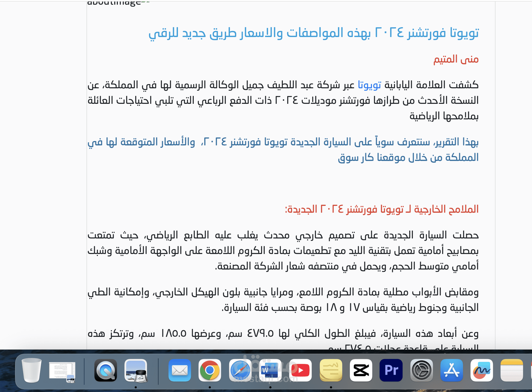Click the red heading الملامح الخارجية لـ تويوتا فورتشنر
Viewport: 532px width, 392px height.
coord(382,209)
